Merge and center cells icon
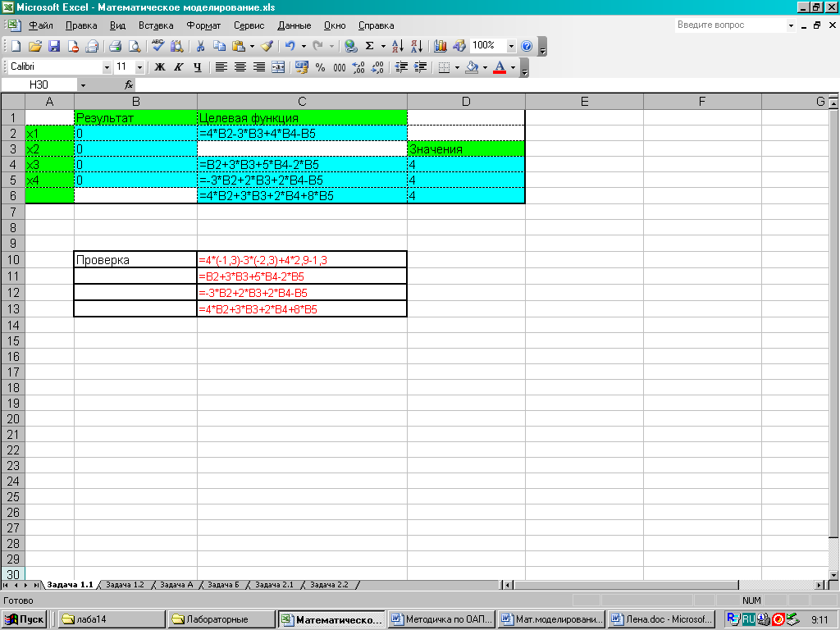The height and width of the screenshot is (630, 840). (x=278, y=67)
